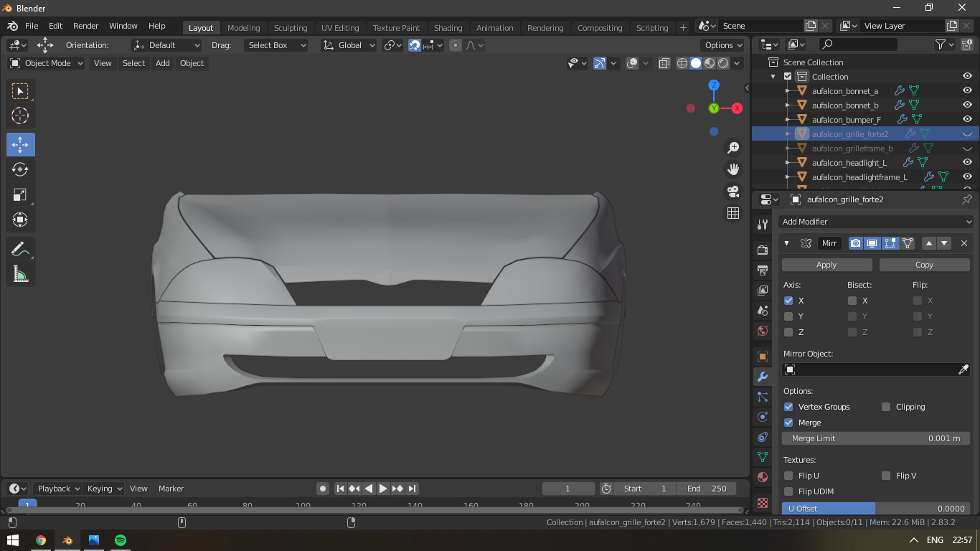Open the Render menu
This screenshot has width=980, height=551.
coord(86,26)
